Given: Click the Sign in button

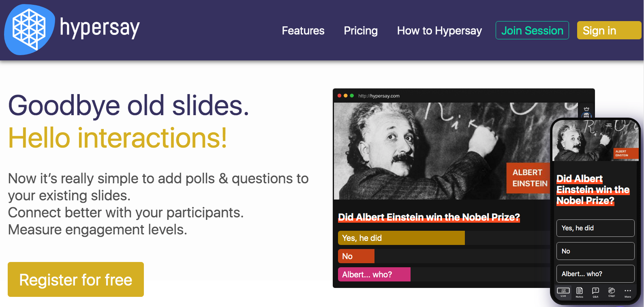Looking at the screenshot, I should pos(609,30).
